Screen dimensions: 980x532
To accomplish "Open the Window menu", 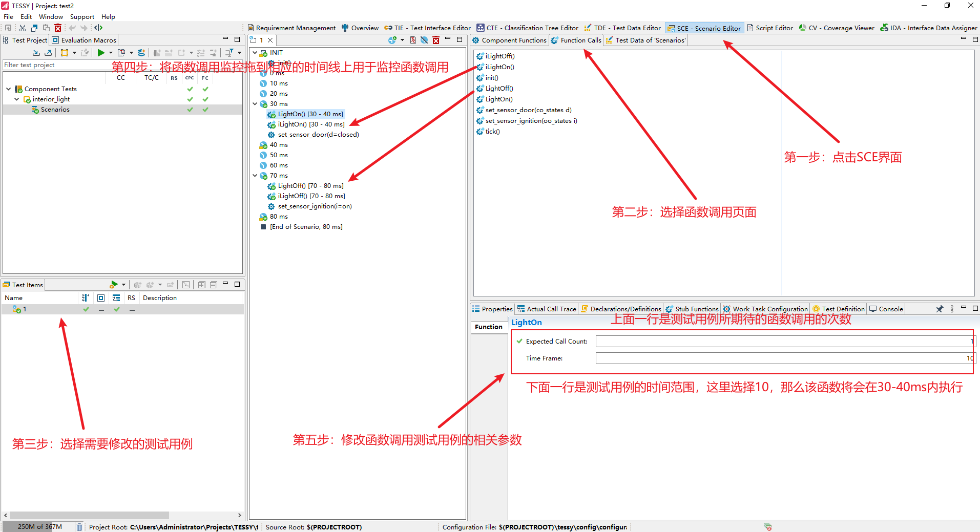I will tap(51, 16).
